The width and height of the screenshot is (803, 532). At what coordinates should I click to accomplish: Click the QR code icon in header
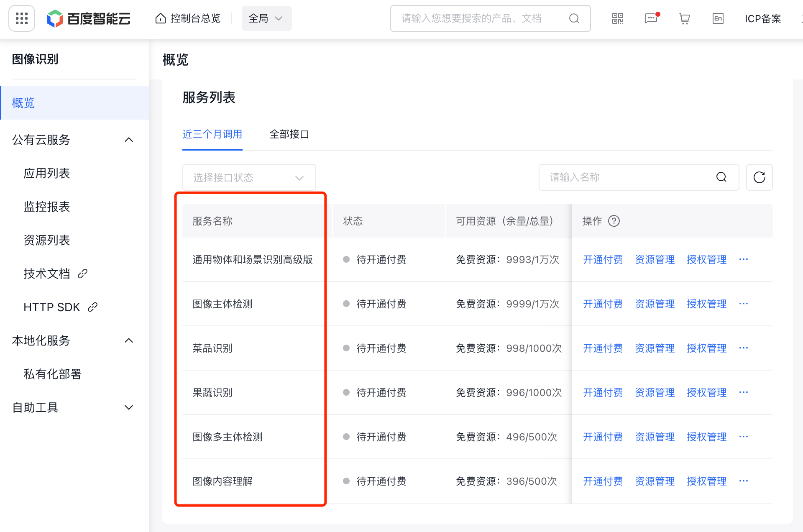pyautogui.click(x=617, y=18)
